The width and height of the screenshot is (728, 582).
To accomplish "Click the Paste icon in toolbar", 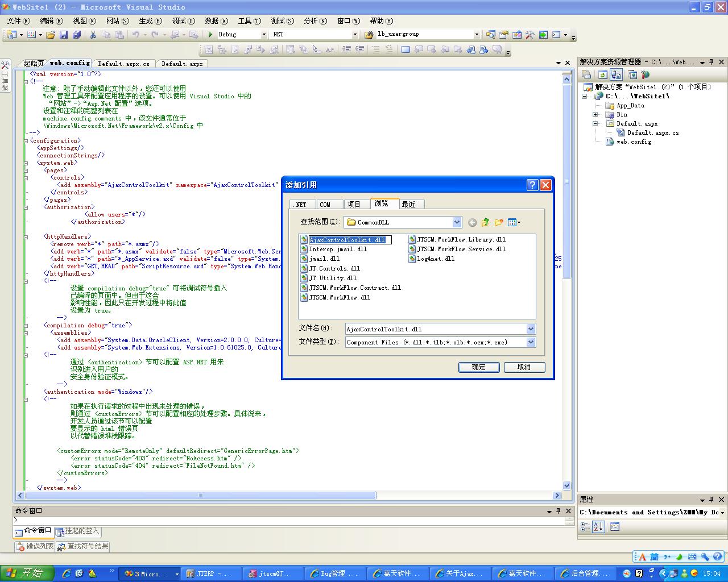I will [x=119, y=35].
